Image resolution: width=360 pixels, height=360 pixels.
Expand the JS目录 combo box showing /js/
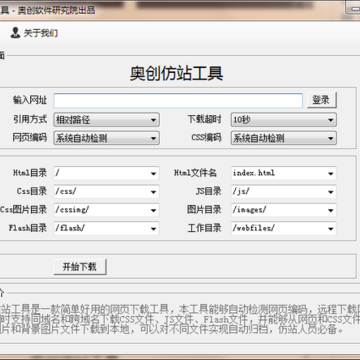284,192
